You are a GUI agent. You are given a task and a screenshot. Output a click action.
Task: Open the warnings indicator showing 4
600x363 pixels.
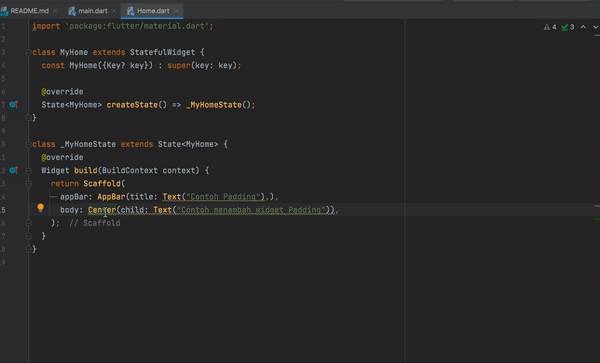coord(550,27)
